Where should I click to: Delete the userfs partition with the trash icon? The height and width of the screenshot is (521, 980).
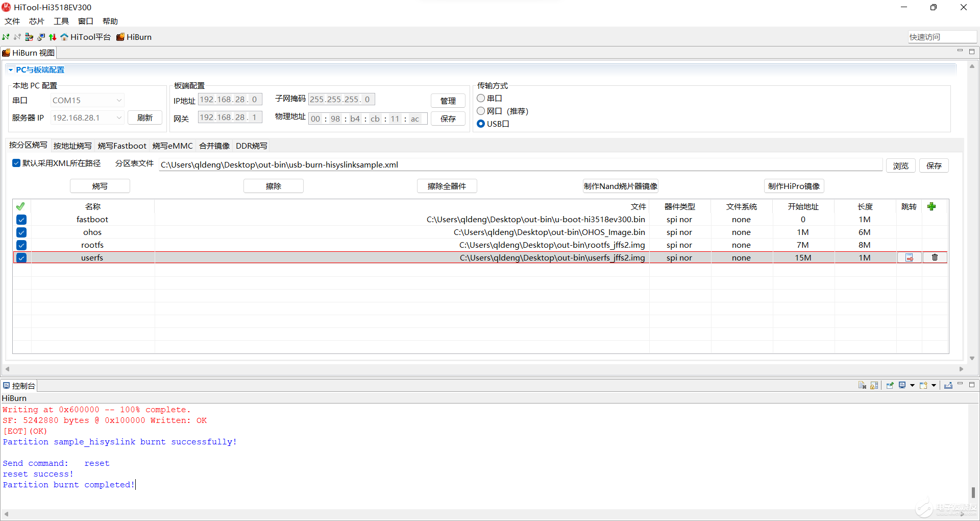(935, 257)
